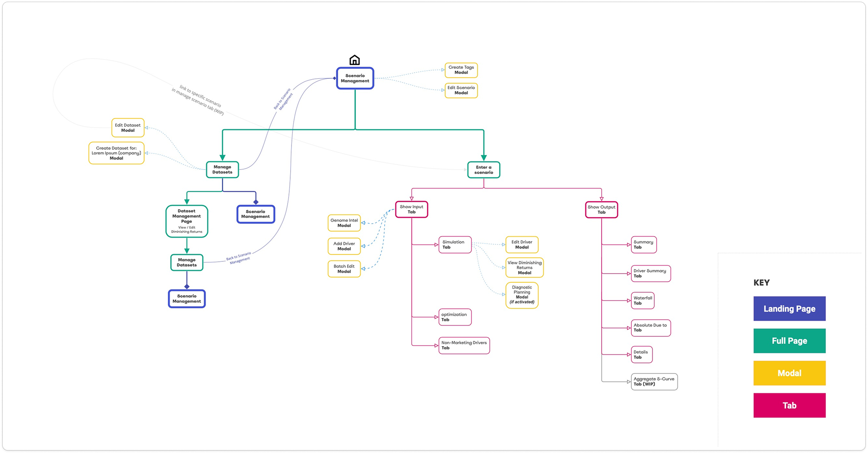Select the Edit Scenario Modal node
The image size is (868, 454).
(461, 90)
